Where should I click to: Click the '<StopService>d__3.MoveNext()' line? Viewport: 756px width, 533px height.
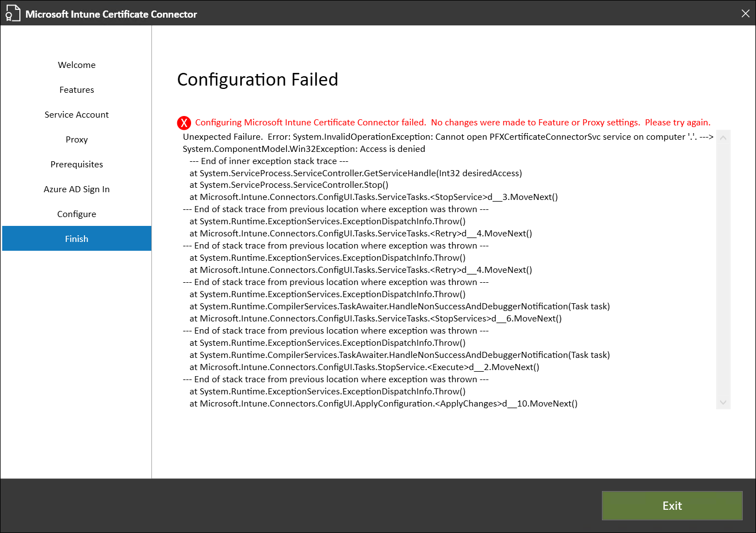tap(373, 197)
